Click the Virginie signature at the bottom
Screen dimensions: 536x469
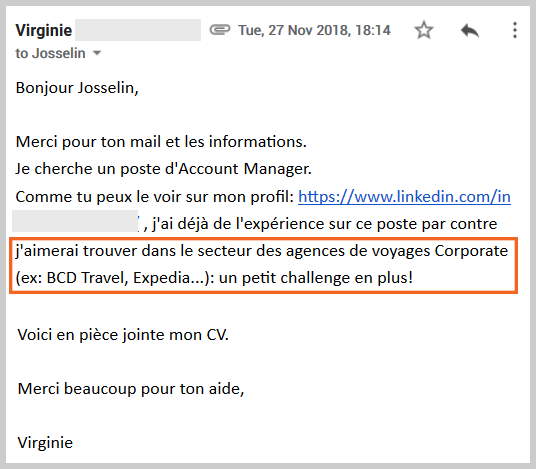click(x=45, y=443)
